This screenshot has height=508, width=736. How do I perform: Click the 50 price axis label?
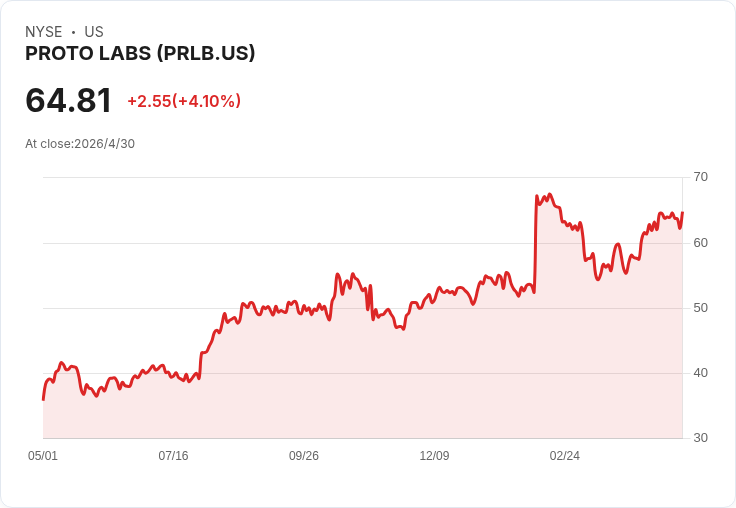(700, 308)
